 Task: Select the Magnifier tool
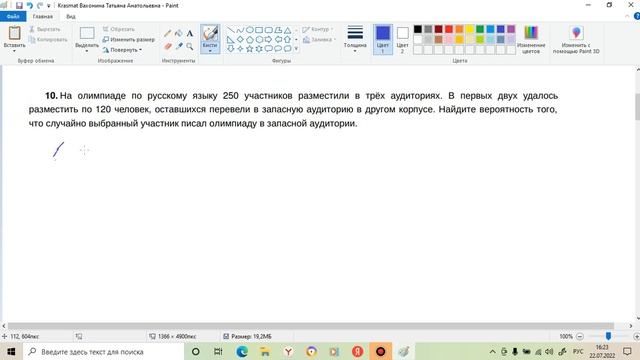(x=190, y=46)
